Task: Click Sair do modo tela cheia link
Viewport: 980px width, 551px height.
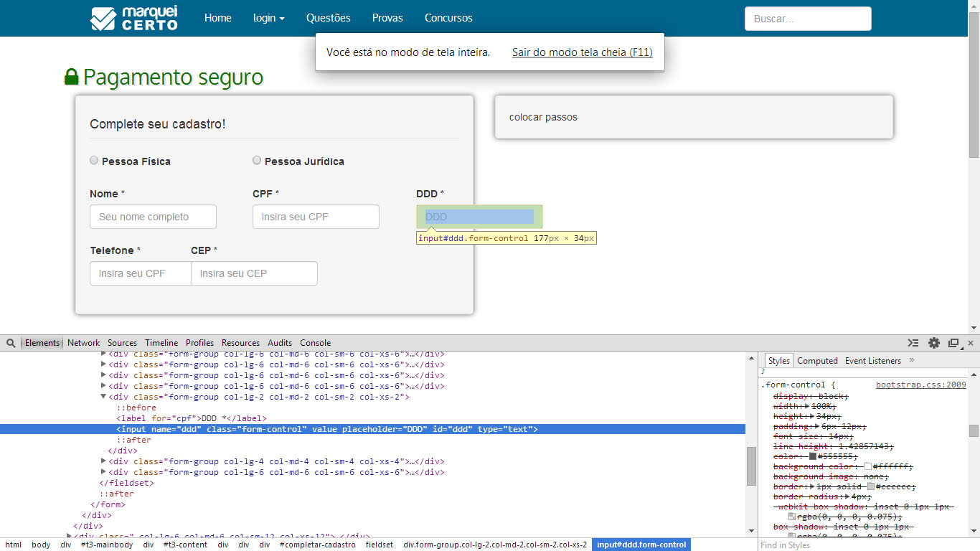Action: (583, 52)
